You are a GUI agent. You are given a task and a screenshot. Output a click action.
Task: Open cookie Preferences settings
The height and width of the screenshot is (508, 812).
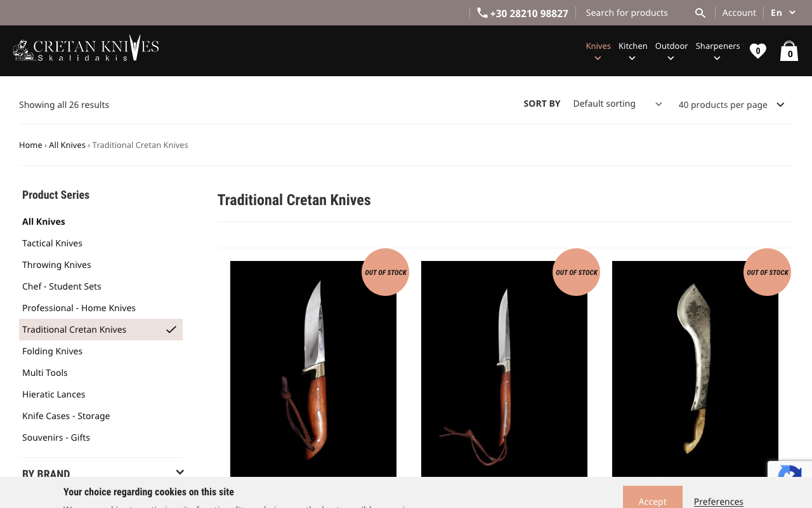pyautogui.click(x=718, y=501)
